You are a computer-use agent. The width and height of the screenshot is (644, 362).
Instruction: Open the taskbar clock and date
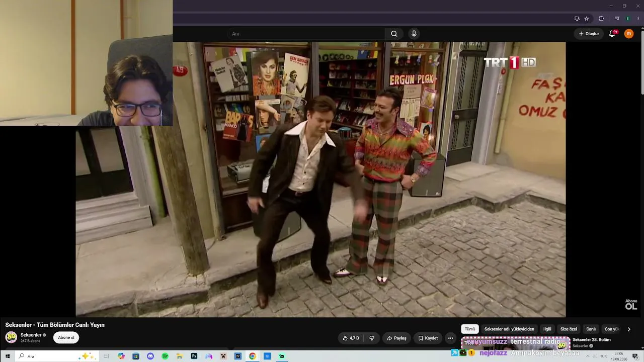pyautogui.click(x=619, y=356)
